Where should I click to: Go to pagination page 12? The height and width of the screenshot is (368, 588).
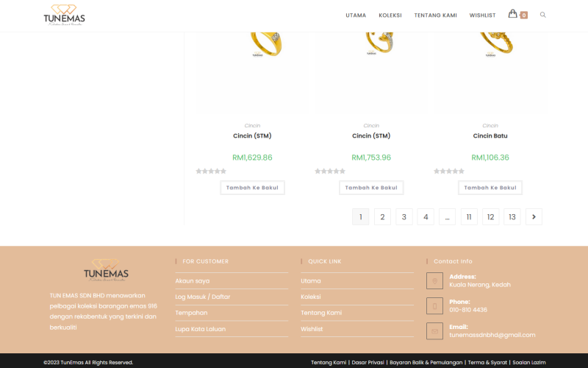click(x=490, y=216)
